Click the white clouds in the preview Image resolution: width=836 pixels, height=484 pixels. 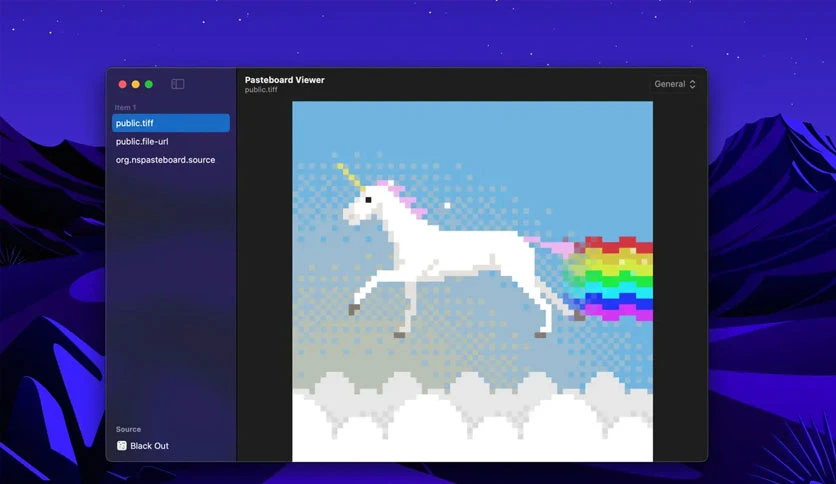click(x=472, y=421)
